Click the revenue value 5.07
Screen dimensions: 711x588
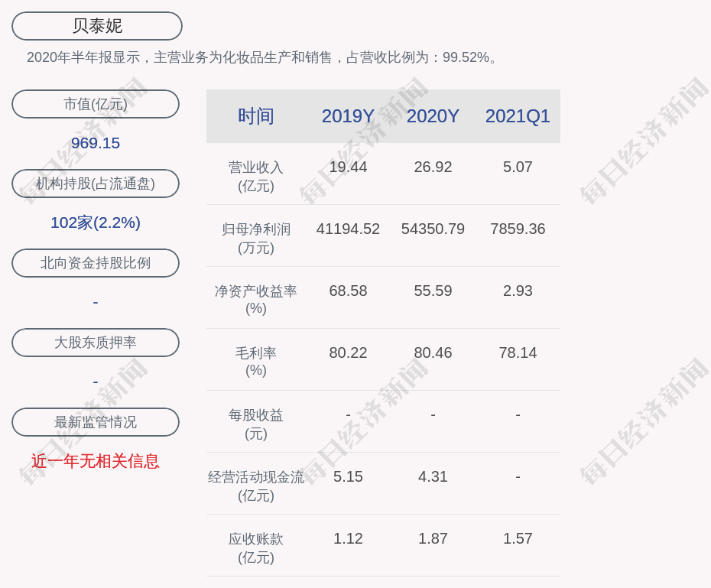518,167
